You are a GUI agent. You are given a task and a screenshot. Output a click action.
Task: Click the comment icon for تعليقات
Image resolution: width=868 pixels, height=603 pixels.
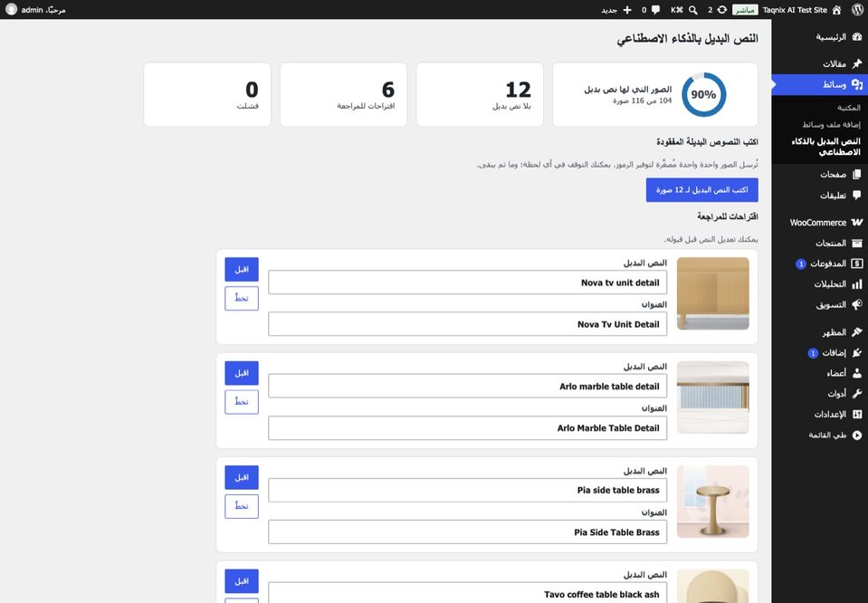coord(857,195)
